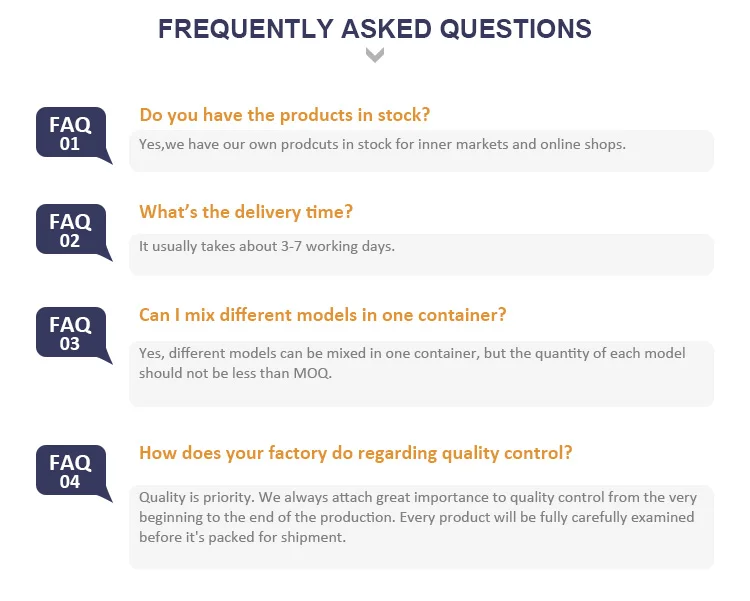Select the FAQ 02 speech-bubble badge
Screen dimensions: 750x601
pos(70,230)
